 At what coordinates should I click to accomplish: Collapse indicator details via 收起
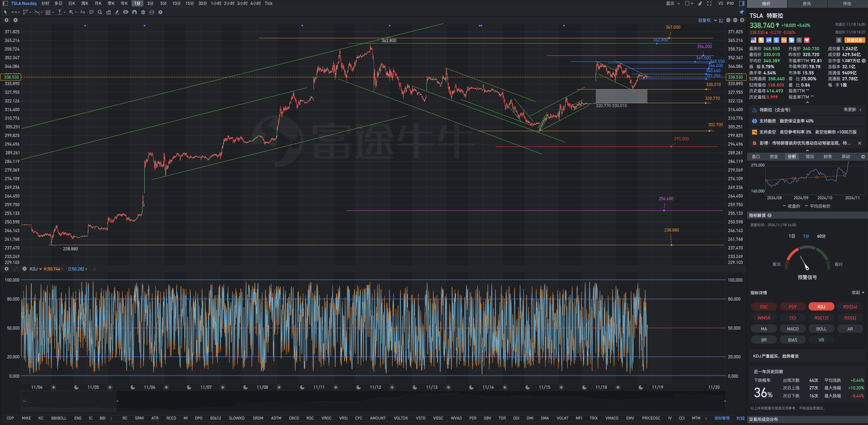[x=858, y=293]
